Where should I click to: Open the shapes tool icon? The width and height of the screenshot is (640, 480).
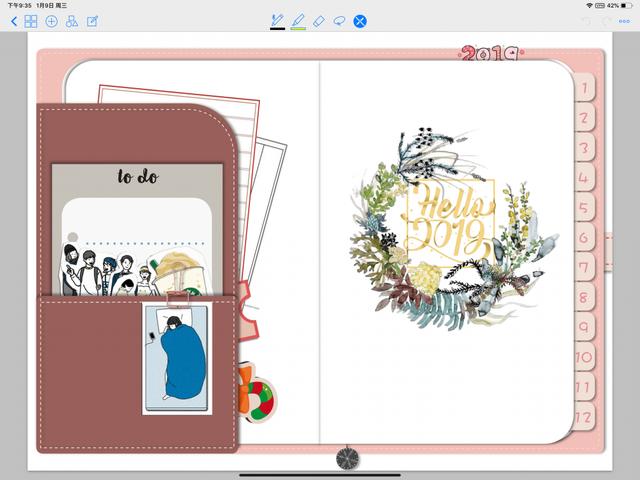(71, 21)
